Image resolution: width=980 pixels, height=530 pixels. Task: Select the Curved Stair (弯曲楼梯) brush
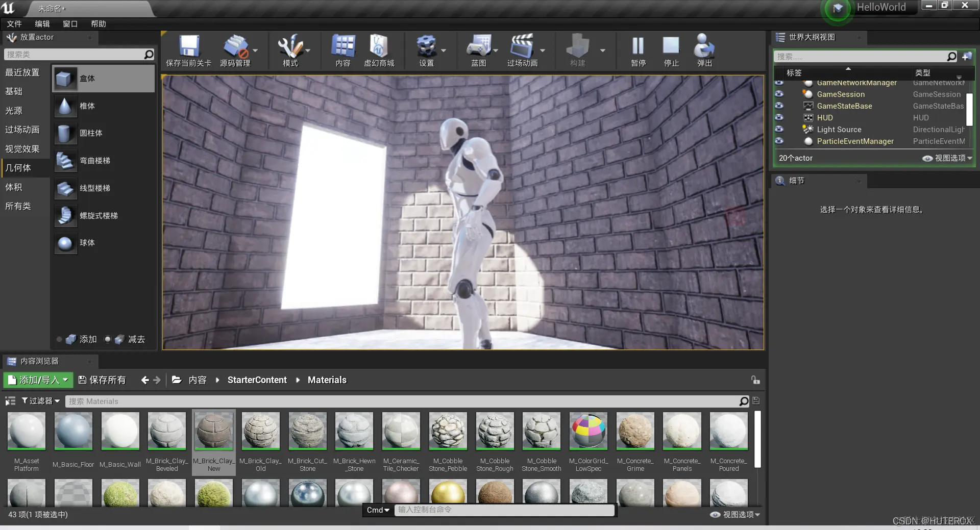[104, 161]
